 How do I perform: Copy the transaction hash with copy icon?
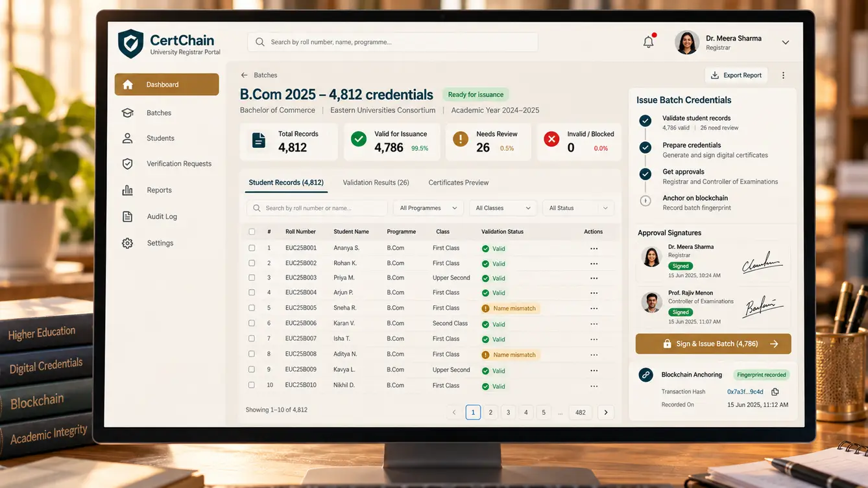tap(775, 391)
